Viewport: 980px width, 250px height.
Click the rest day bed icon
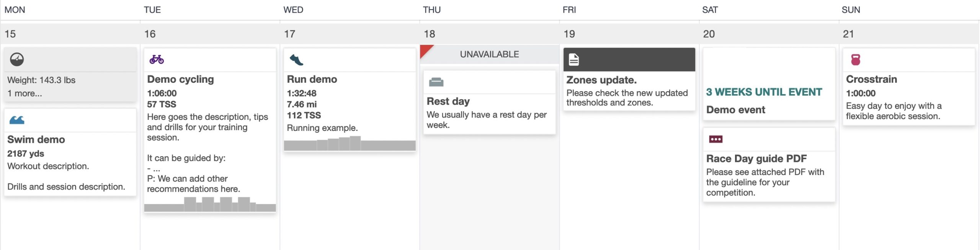[x=436, y=82]
